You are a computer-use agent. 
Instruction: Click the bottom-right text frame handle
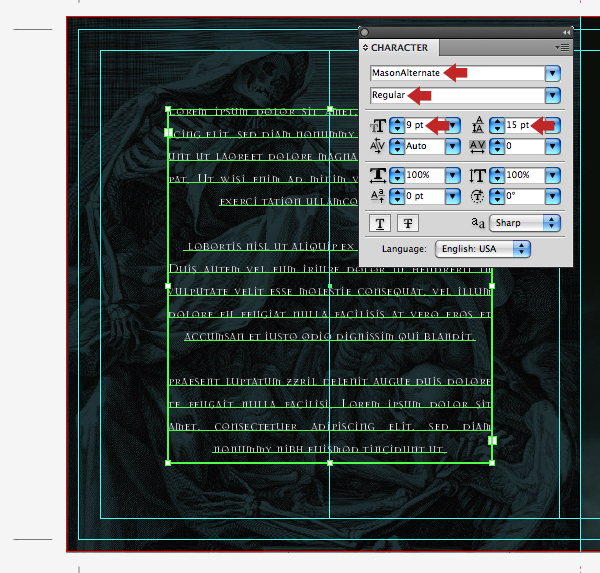point(492,463)
